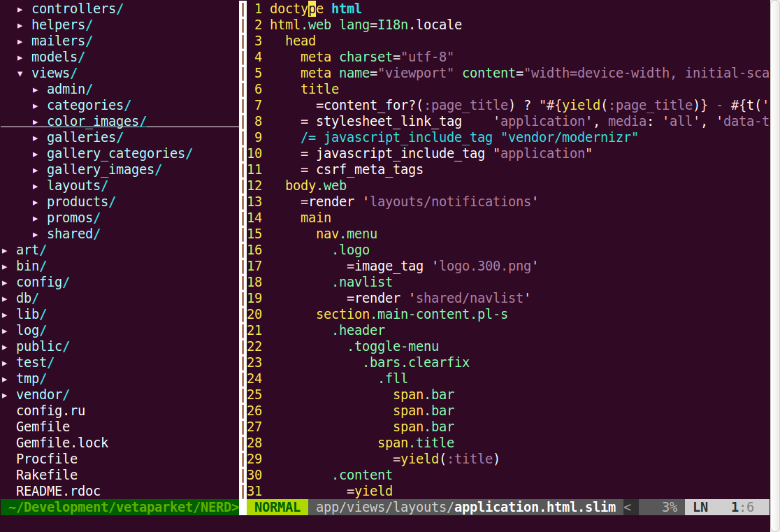Viewport: 780px width, 532px height.
Task: Select the public/ directory
Action: pyautogui.click(x=42, y=346)
